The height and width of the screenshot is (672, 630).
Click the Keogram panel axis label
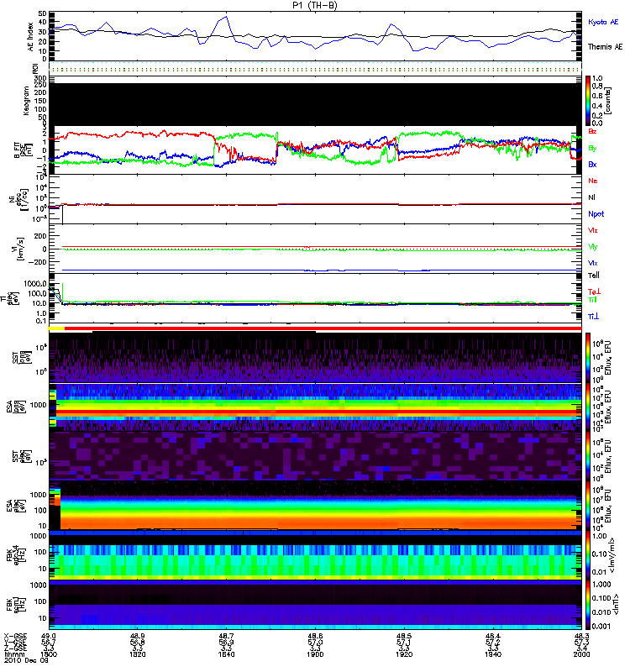pos(26,101)
